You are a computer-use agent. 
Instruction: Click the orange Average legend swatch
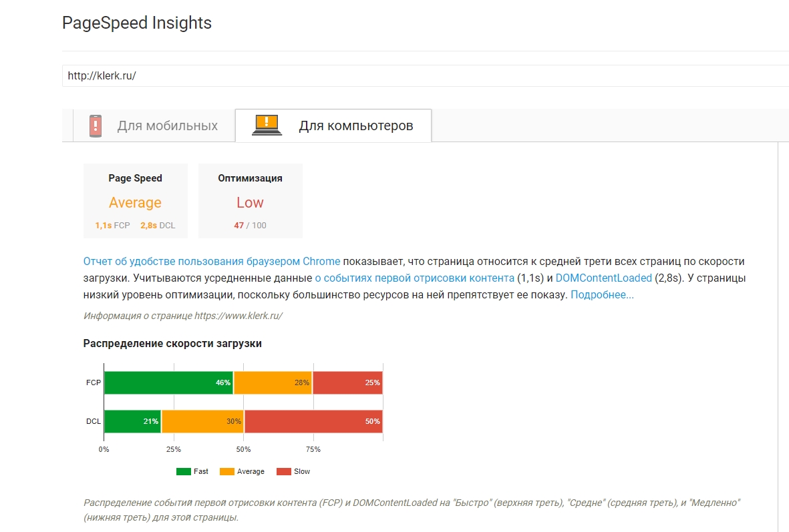coord(227,472)
